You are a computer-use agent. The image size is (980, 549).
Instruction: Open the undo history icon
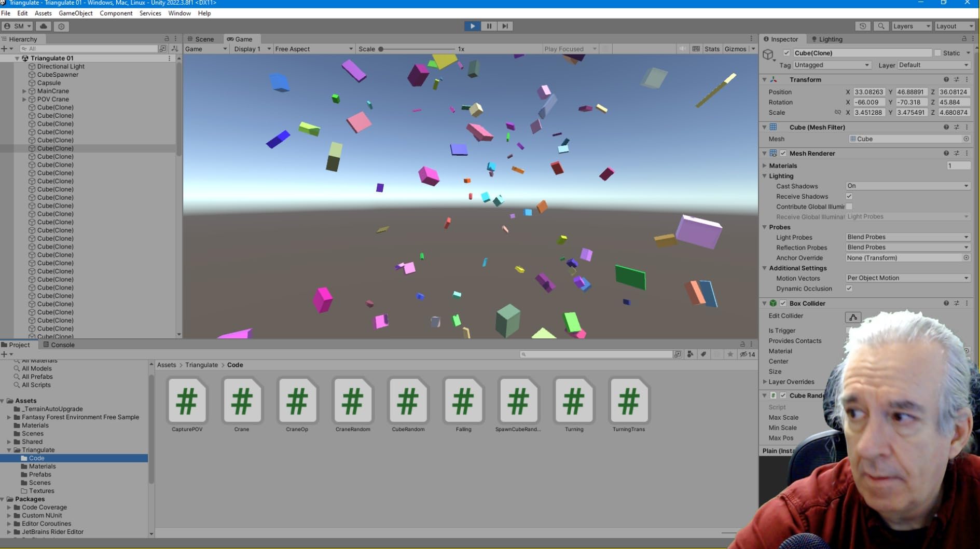[862, 26]
